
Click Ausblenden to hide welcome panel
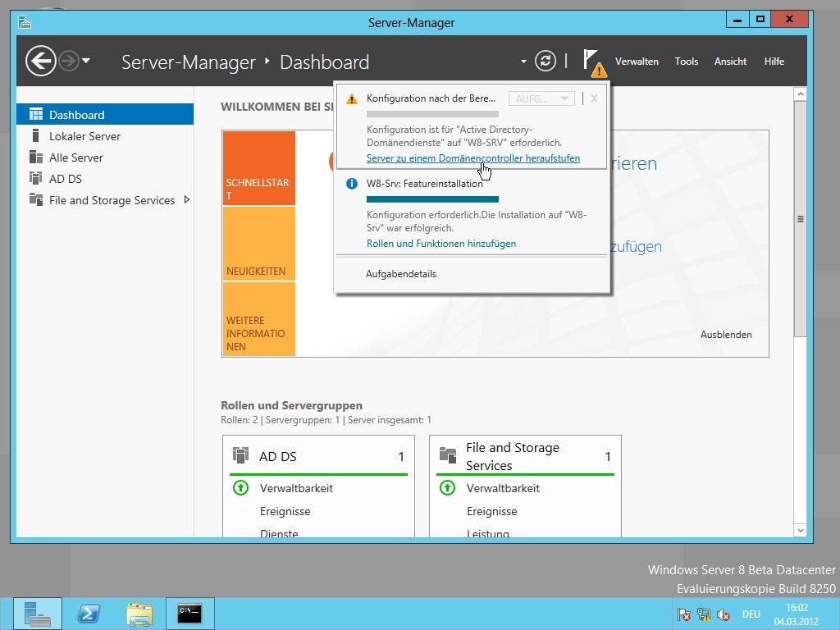726,335
